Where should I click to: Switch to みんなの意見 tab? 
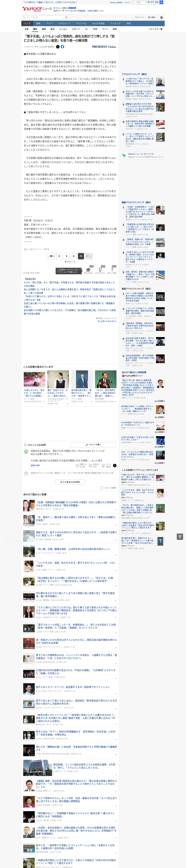pyautogui.click(x=98, y=24)
